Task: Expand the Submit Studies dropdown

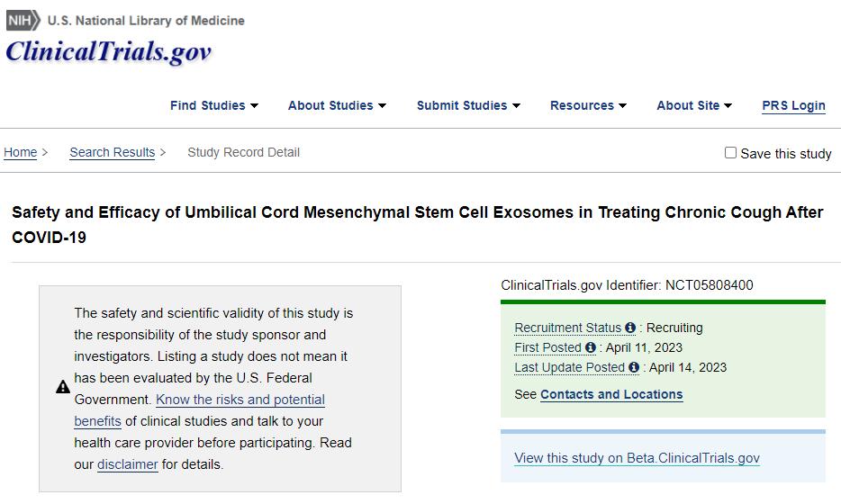Action: (x=468, y=105)
